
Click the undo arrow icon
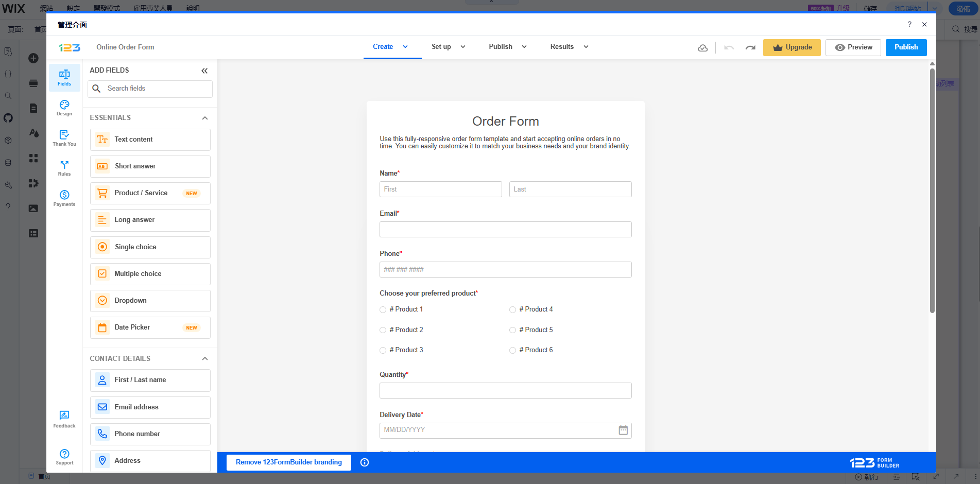pos(729,47)
